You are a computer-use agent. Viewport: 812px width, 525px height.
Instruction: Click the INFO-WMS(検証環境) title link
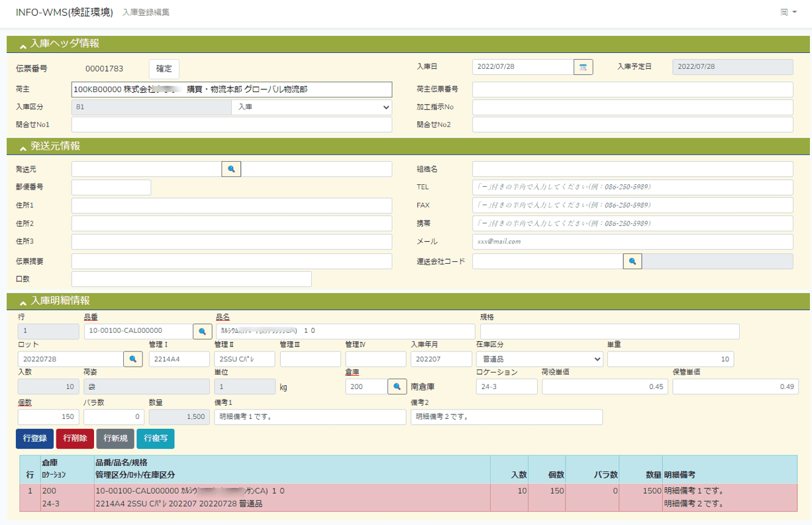64,13
